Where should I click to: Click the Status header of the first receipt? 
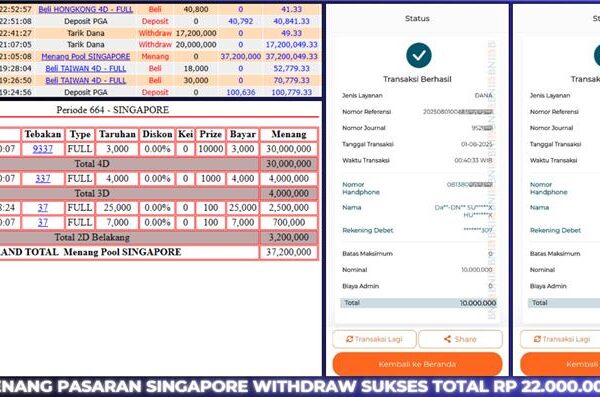[417, 18]
